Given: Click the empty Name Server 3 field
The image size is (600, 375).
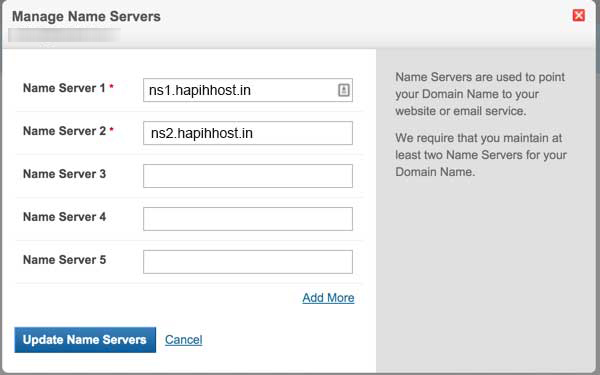Looking at the screenshot, I should [x=248, y=176].
